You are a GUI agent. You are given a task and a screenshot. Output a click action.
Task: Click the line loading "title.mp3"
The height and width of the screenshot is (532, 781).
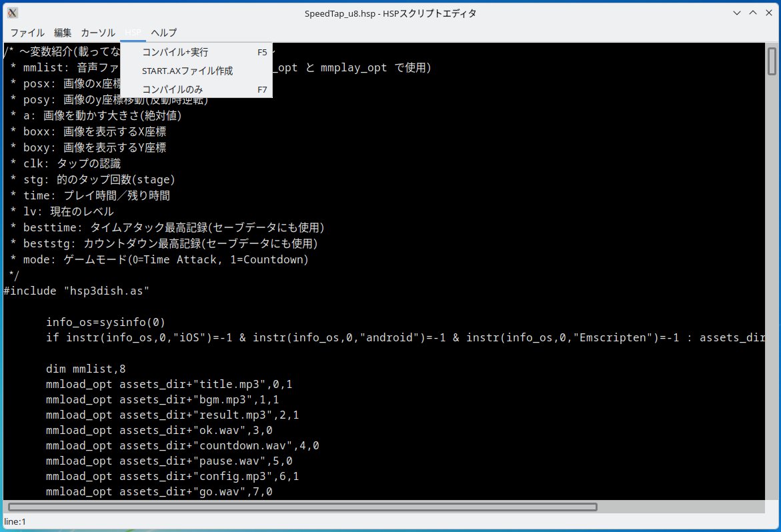coord(169,384)
